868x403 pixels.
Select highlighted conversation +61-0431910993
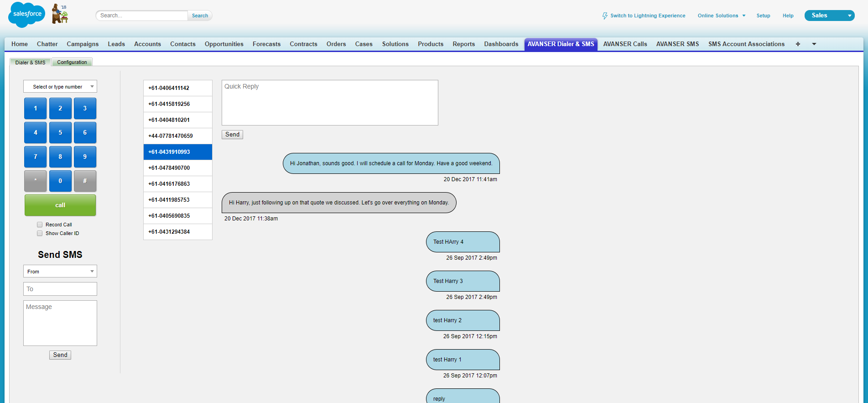click(178, 152)
